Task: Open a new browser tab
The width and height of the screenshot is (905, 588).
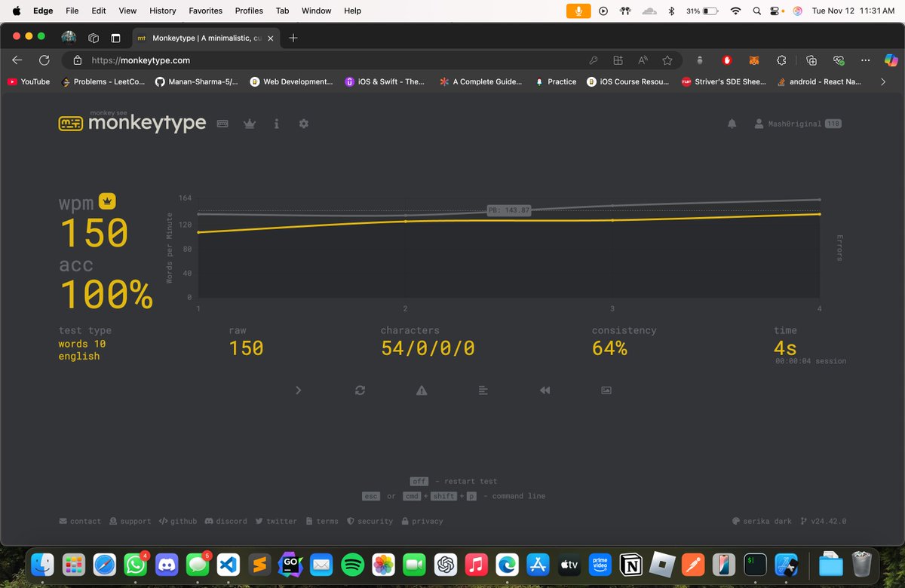Action: (293, 38)
